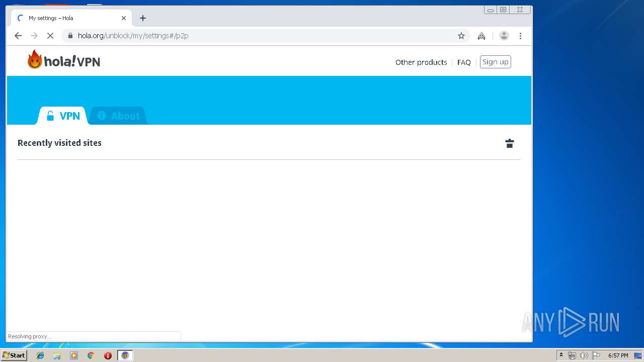Click the Show desktop button
Viewport: 644px width, 362px height.
pyautogui.click(x=638, y=355)
